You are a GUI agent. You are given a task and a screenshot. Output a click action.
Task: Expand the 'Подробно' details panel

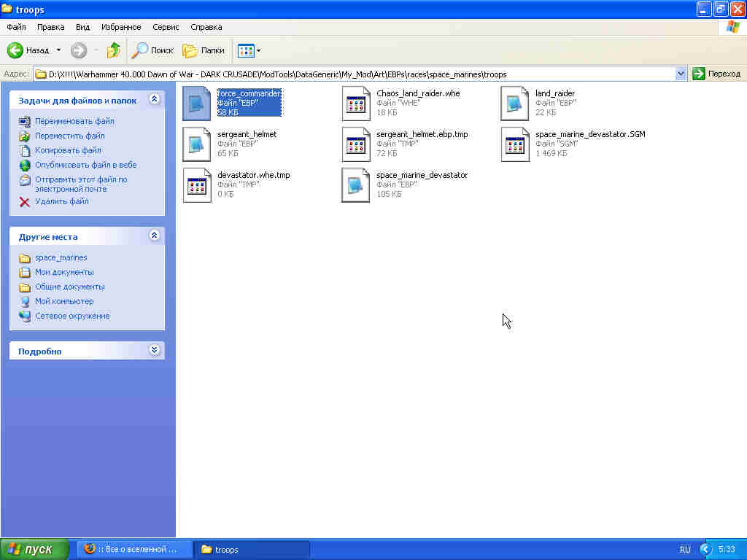(154, 350)
